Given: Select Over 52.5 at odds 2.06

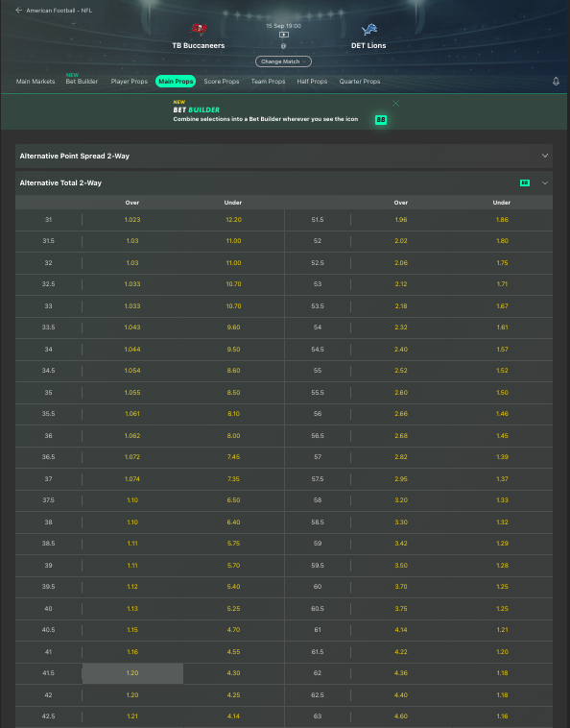Looking at the screenshot, I should point(401,263).
